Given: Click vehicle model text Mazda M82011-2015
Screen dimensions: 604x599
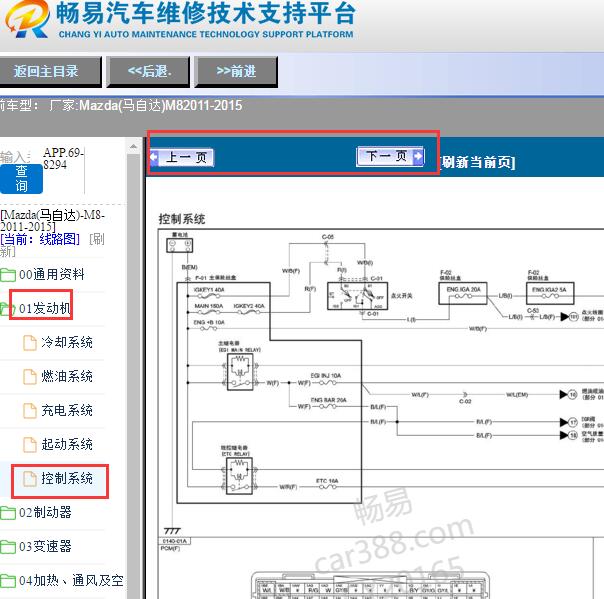Looking at the screenshot, I should pos(161,105).
